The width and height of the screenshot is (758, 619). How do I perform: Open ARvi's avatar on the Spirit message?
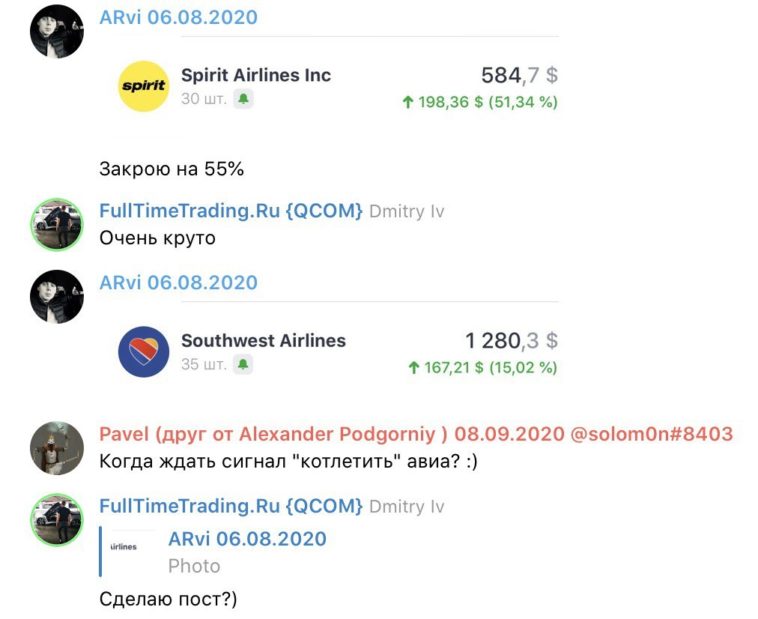tap(57, 32)
